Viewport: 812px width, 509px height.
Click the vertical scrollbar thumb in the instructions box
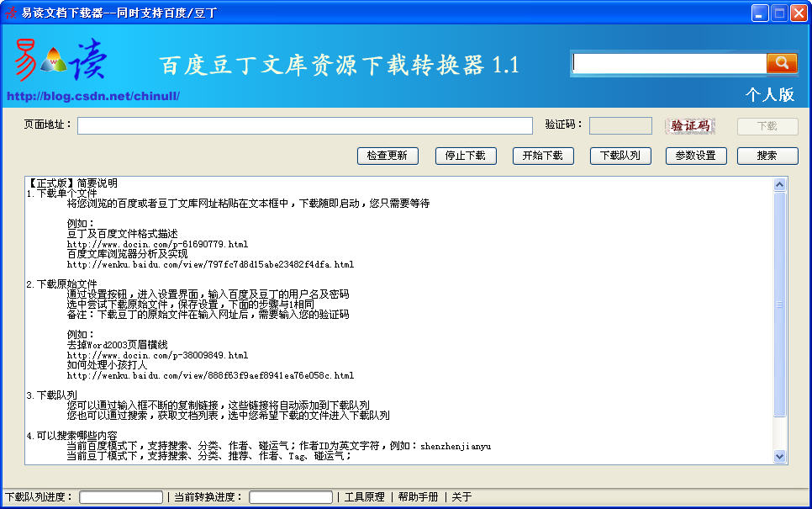click(x=779, y=305)
